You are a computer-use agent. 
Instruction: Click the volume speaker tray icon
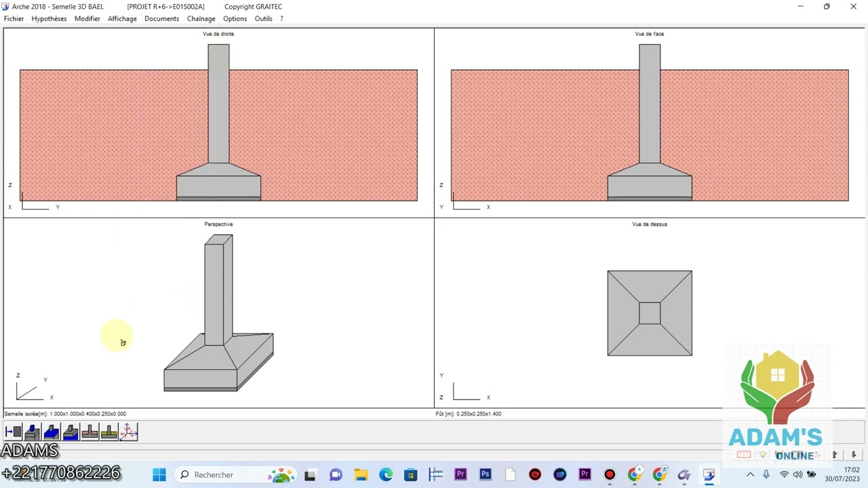797,474
